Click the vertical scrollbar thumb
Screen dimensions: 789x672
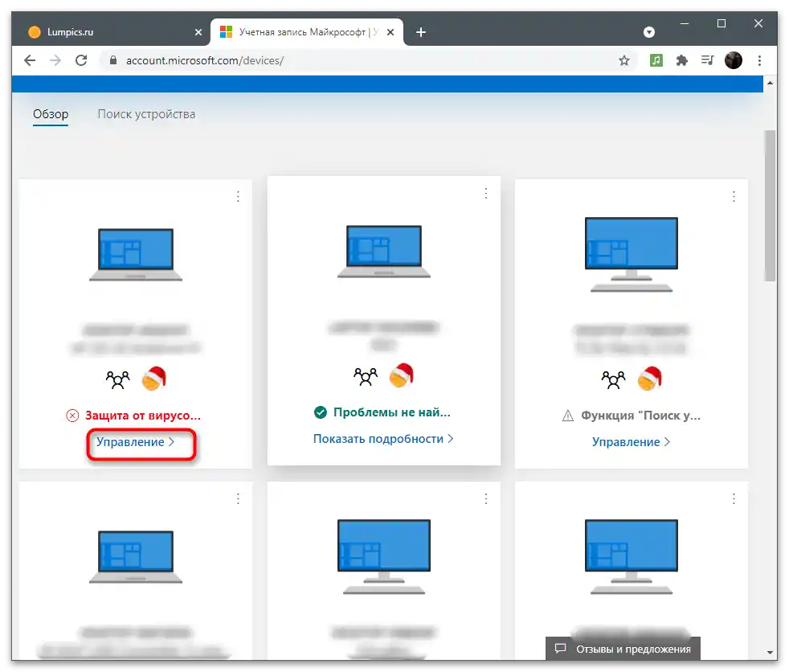pos(770,205)
